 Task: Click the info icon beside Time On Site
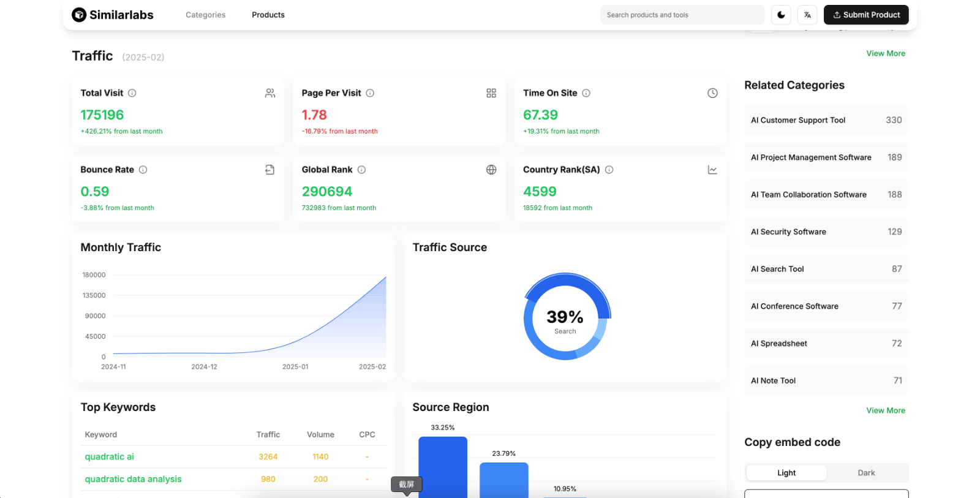click(x=586, y=93)
